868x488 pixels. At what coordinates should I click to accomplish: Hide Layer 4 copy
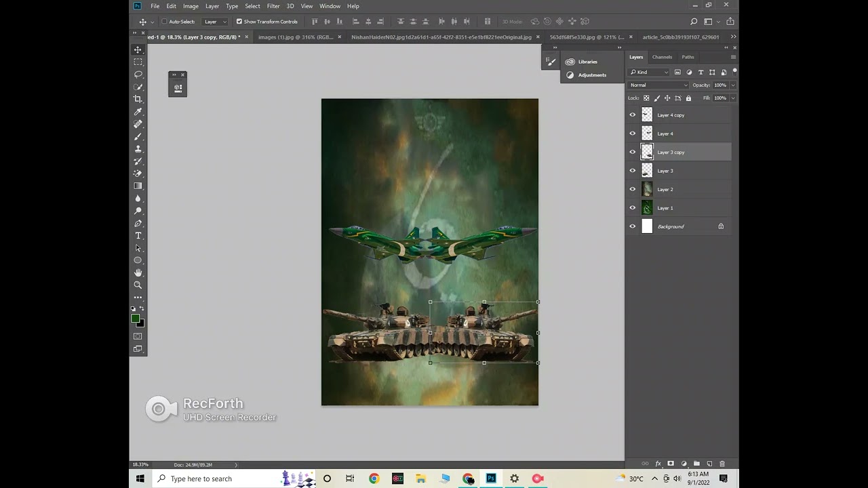coord(633,115)
